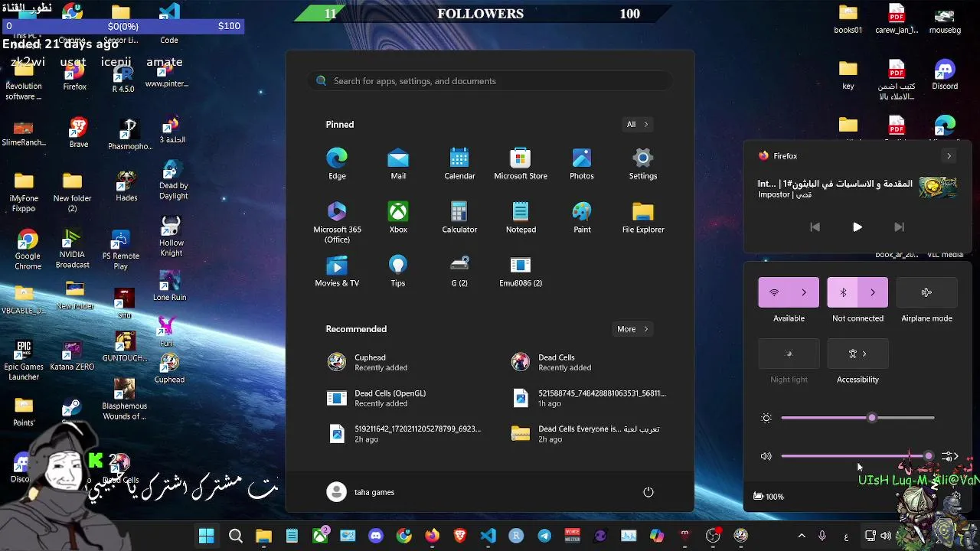
Task: Open taskbar Search magnifier
Action: [236, 536]
